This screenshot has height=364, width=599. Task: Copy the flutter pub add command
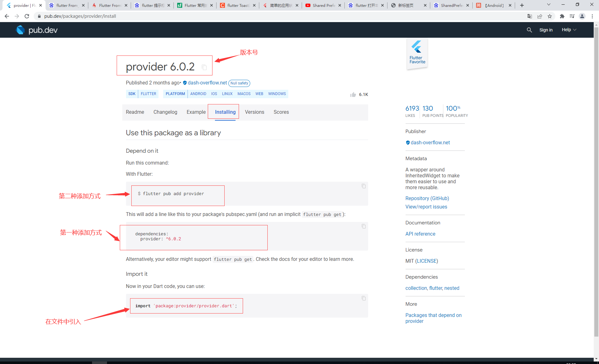363,186
